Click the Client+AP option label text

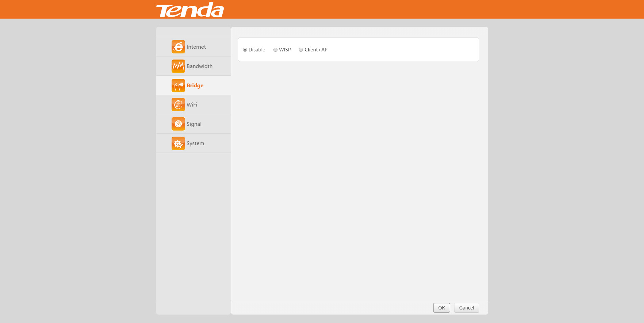click(x=316, y=50)
